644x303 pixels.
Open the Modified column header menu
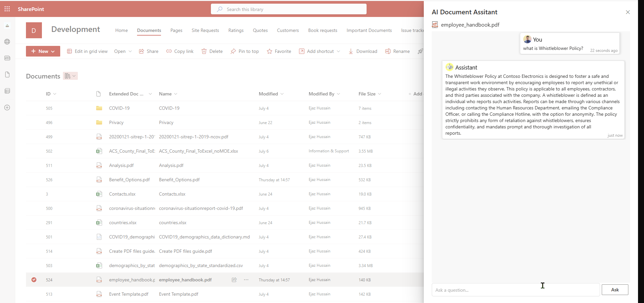click(271, 94)
